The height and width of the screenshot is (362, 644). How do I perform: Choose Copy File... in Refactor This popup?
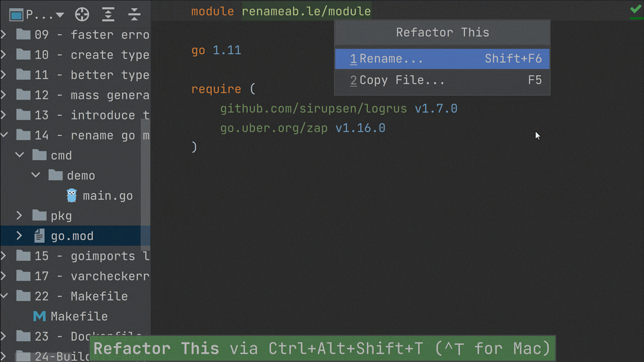[442, 80]
